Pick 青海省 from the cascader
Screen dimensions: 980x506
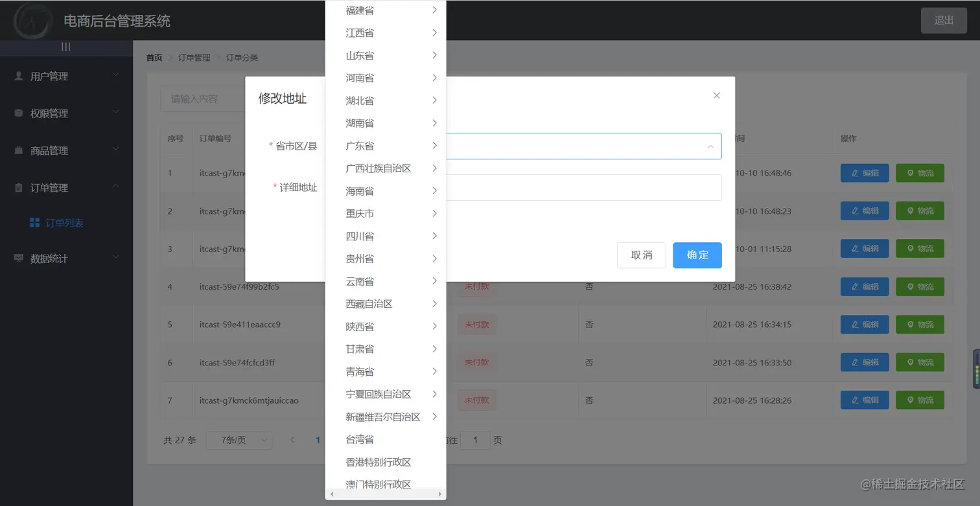click(x=386, y=372)
